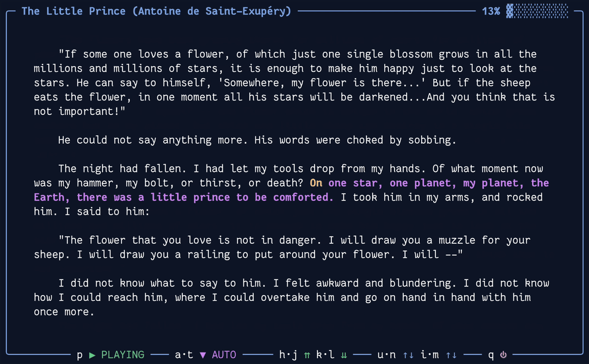This screenshot has height=364, width=589.
Task: Click the dotted progress gauge in the header
Action: (x=538, y=10)
